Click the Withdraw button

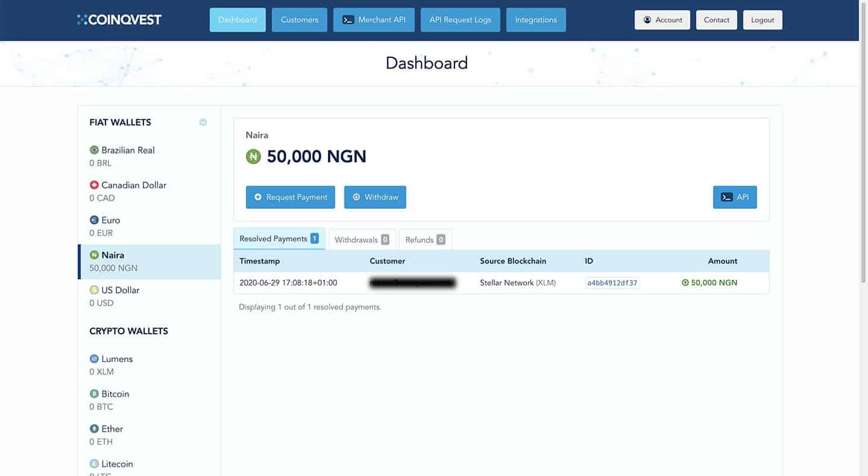click(x=375, y=197)
